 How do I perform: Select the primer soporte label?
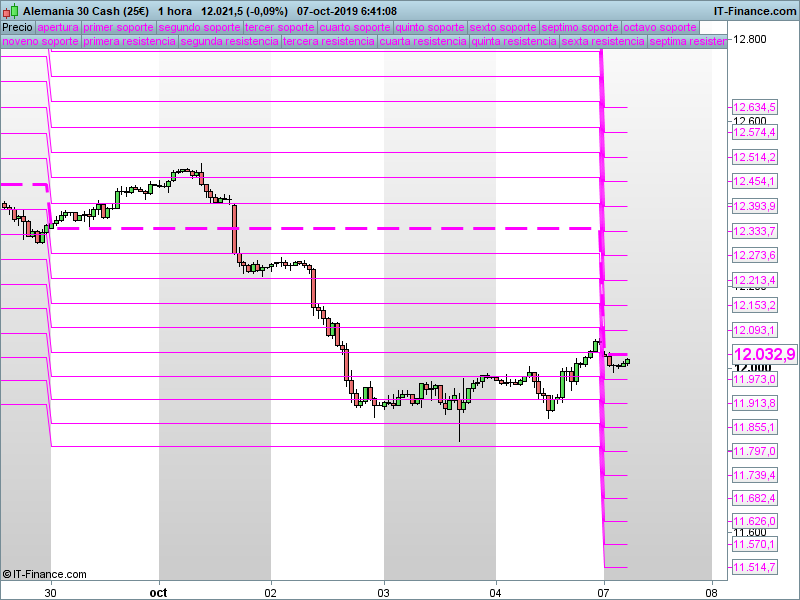coord(118,27)
